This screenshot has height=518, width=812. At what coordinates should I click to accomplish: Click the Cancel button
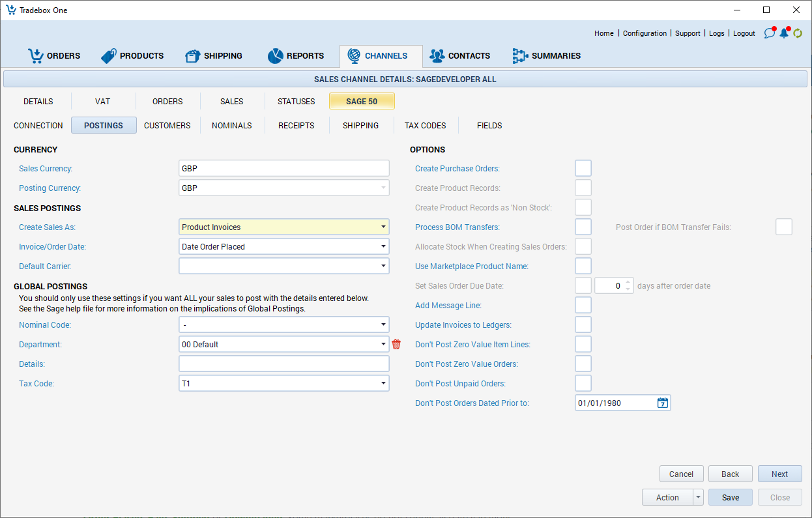682,474
